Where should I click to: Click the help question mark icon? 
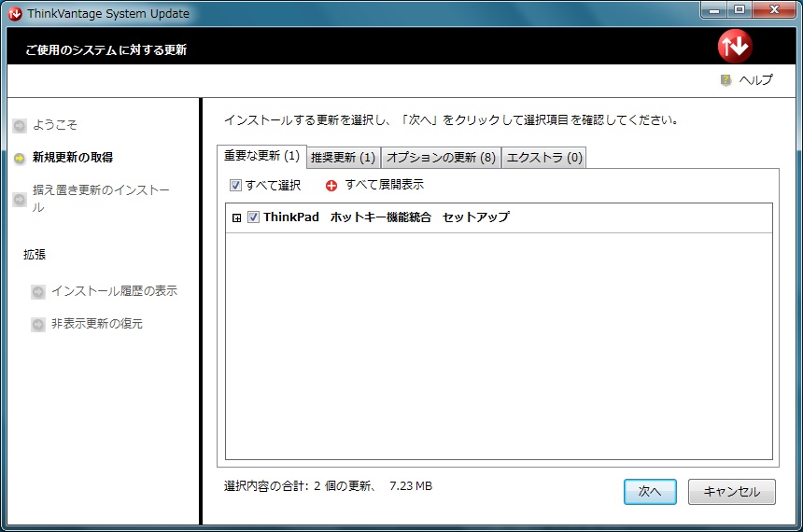726,80
